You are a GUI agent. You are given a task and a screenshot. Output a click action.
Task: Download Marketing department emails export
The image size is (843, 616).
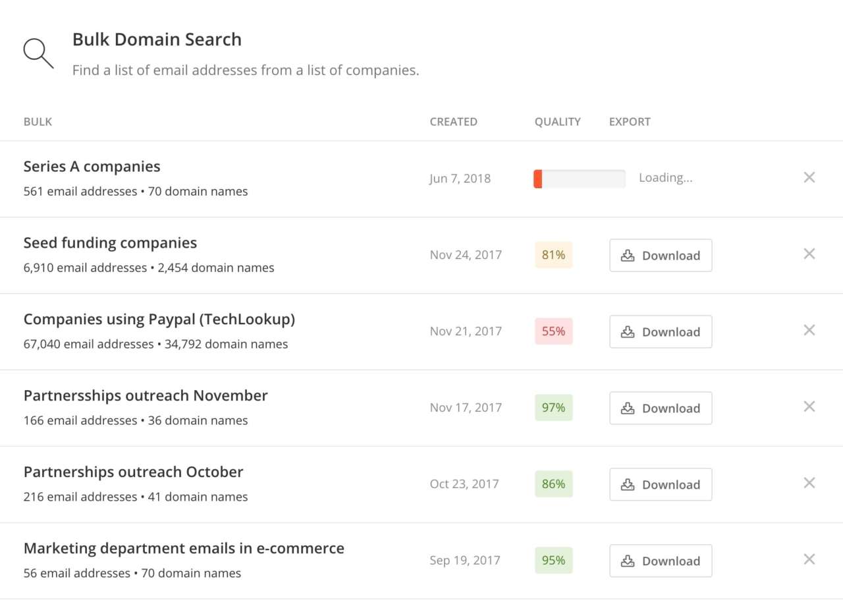[x=661, y=561]
